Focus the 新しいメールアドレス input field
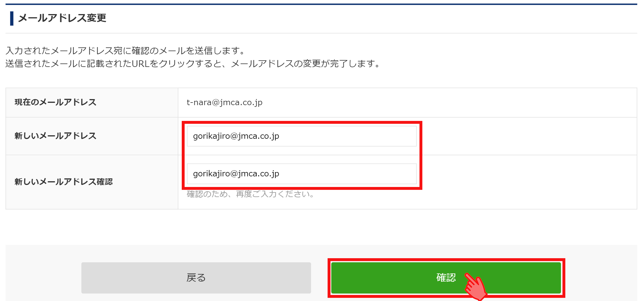644x301 pixels. pyautogui.click(x=302, y=136)
